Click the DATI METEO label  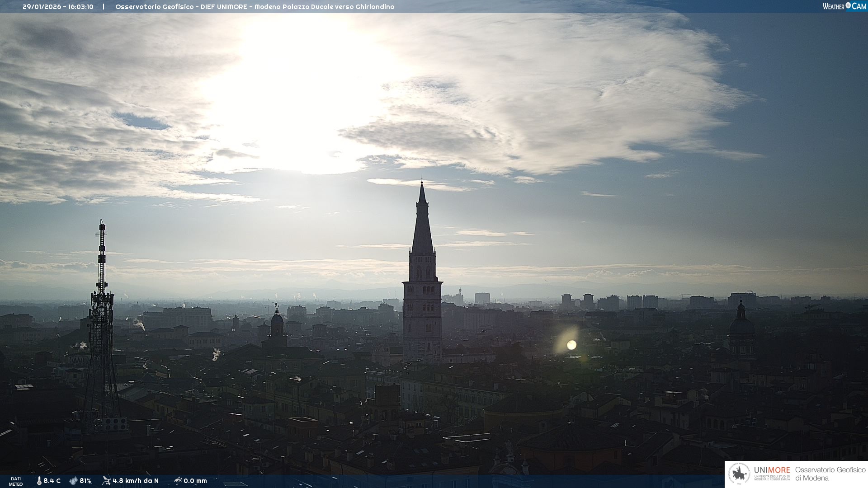[x=16, y=481]
